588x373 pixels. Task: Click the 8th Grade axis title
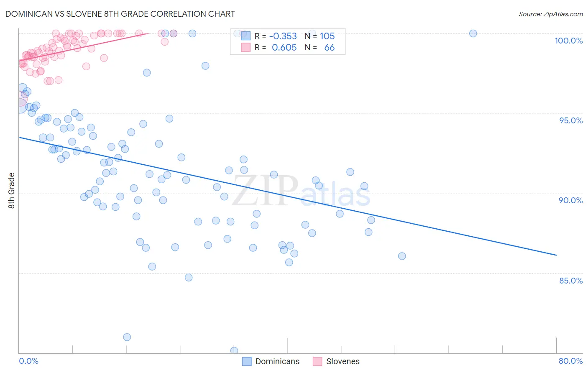[11, 191]
